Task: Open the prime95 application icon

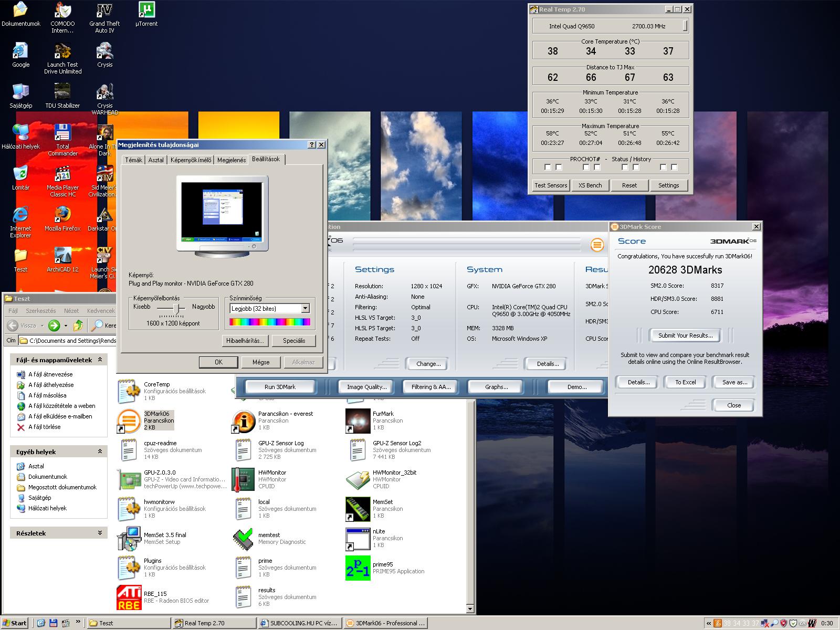Action: pyautogui.click(x=358, y=568)
